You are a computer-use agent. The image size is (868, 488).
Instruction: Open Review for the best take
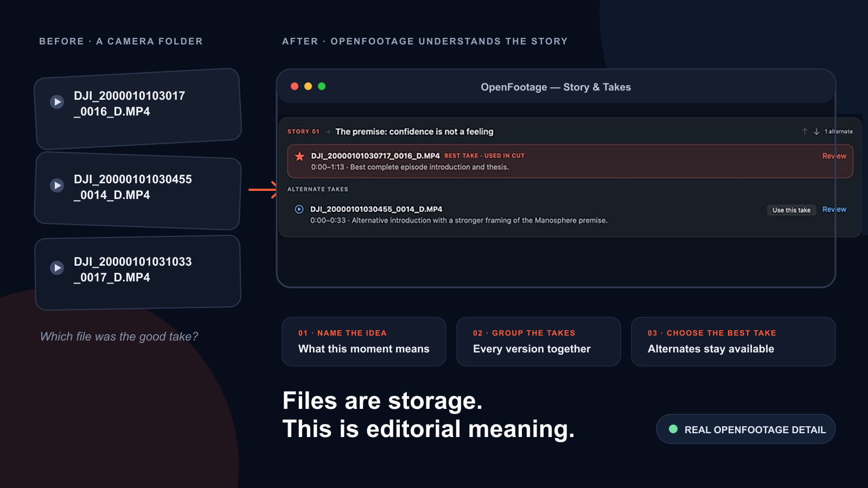point(834,156)
